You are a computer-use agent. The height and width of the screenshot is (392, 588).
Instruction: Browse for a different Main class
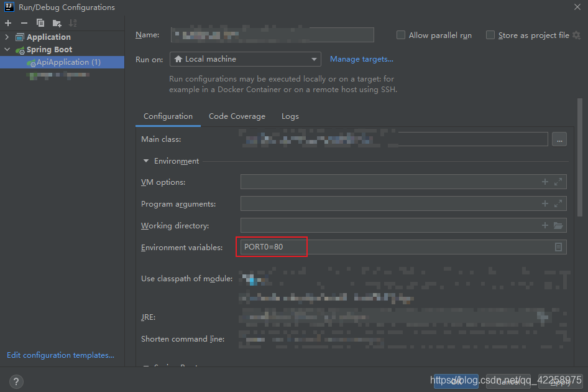pyautogui.click(x=559, y=139)
